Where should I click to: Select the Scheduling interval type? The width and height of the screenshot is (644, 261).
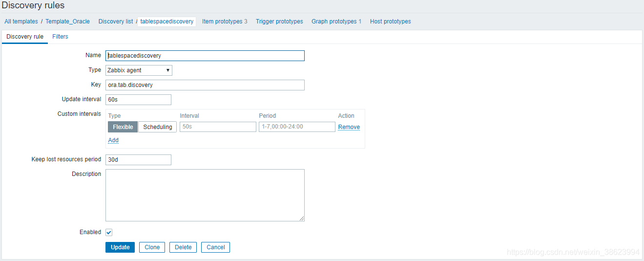point(157,127)
